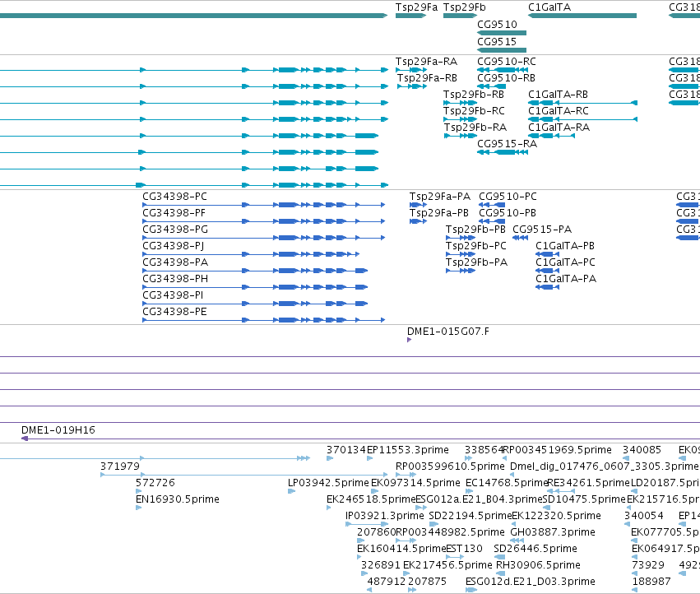Select EST EK122320.5prime
This screenshot has height=594, width=700.
pyautogui.click(x=556, y=517)
